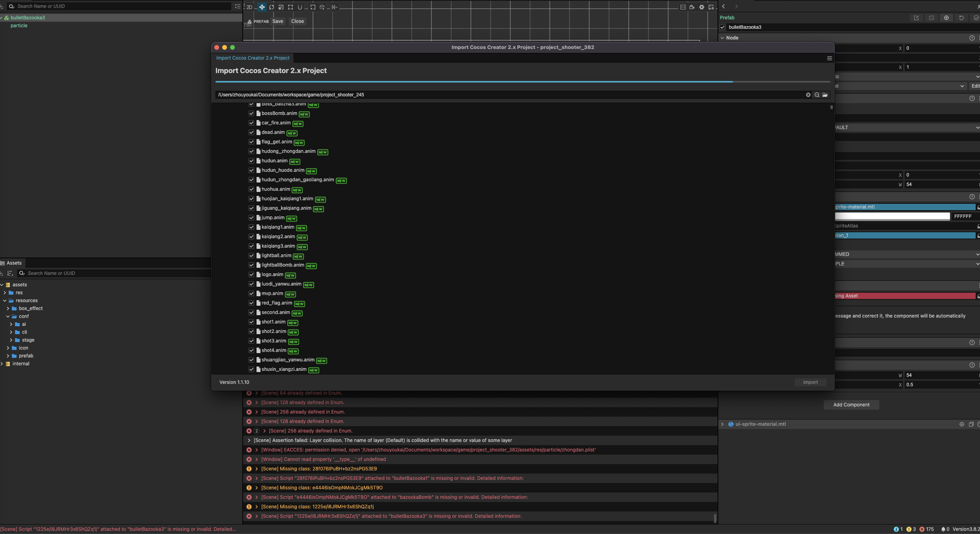Click the Import button
The height and width of the screenshot is (534, 980).
pos(810,382)
